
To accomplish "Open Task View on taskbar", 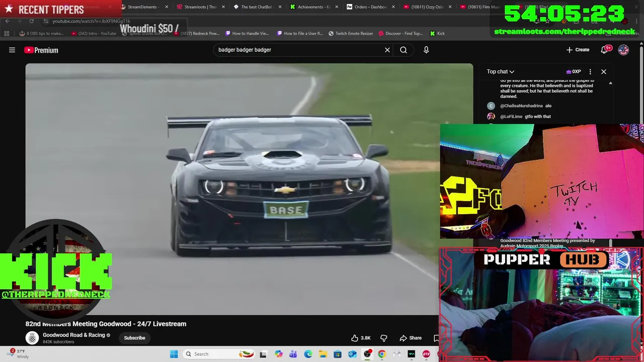I will click(x=263, y=354).
